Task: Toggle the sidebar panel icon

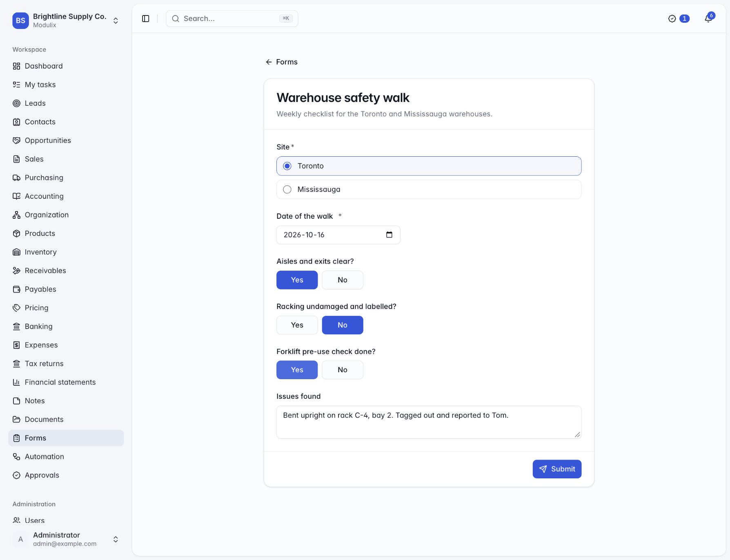Action: pyautogui.click(x=146, y=19)
